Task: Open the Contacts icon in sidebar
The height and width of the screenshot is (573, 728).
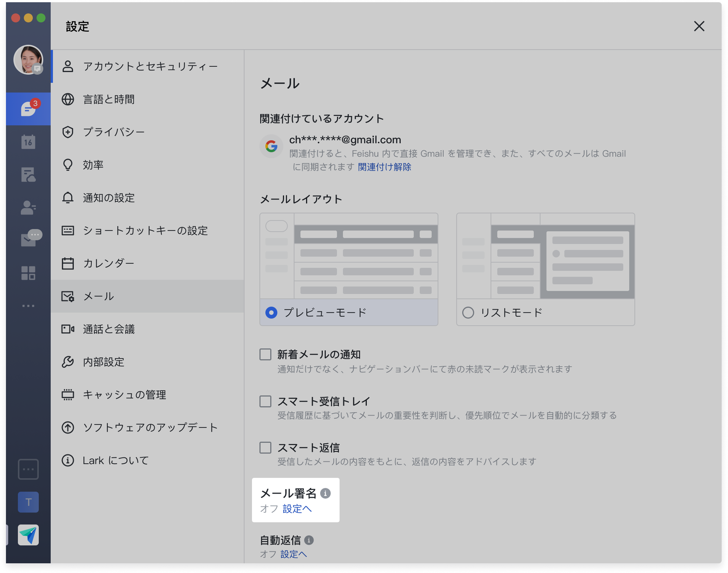Action: pyautogui.click(x=28, y=207)
